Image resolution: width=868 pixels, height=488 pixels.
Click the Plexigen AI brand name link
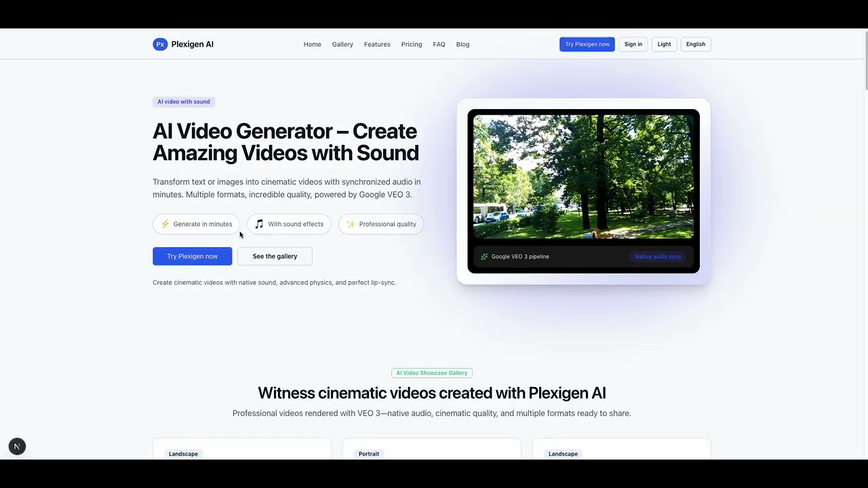point(193,44)
